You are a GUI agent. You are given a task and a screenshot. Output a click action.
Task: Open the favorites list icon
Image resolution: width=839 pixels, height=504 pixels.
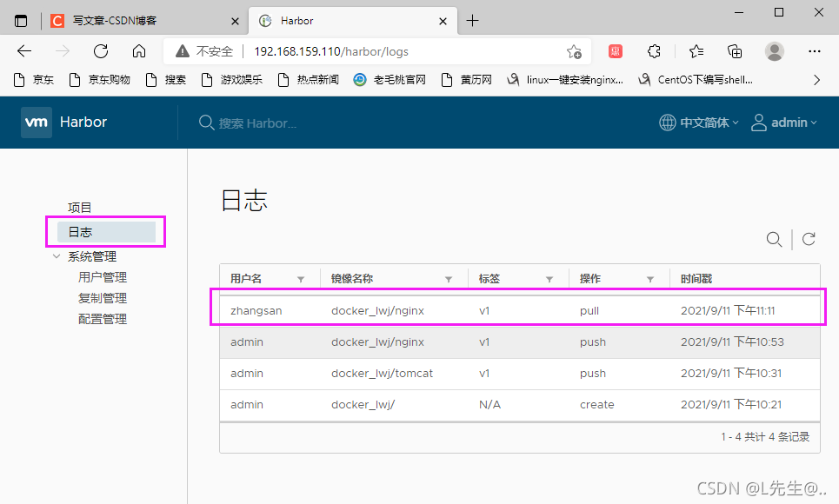[696, 51]
